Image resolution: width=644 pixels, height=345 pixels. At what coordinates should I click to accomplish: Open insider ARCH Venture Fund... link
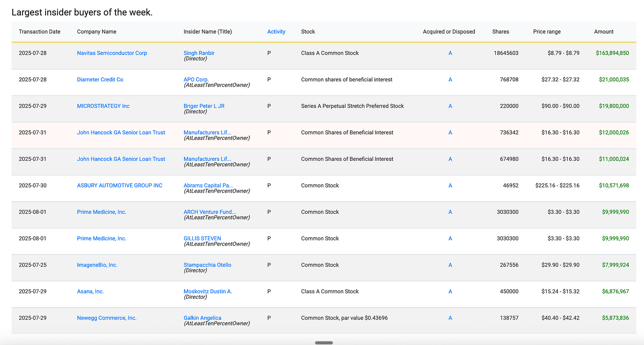click(210, 212)
